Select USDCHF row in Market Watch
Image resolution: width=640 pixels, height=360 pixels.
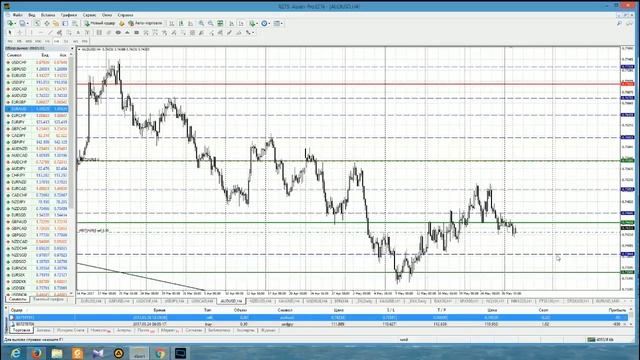tap(37, 62)
